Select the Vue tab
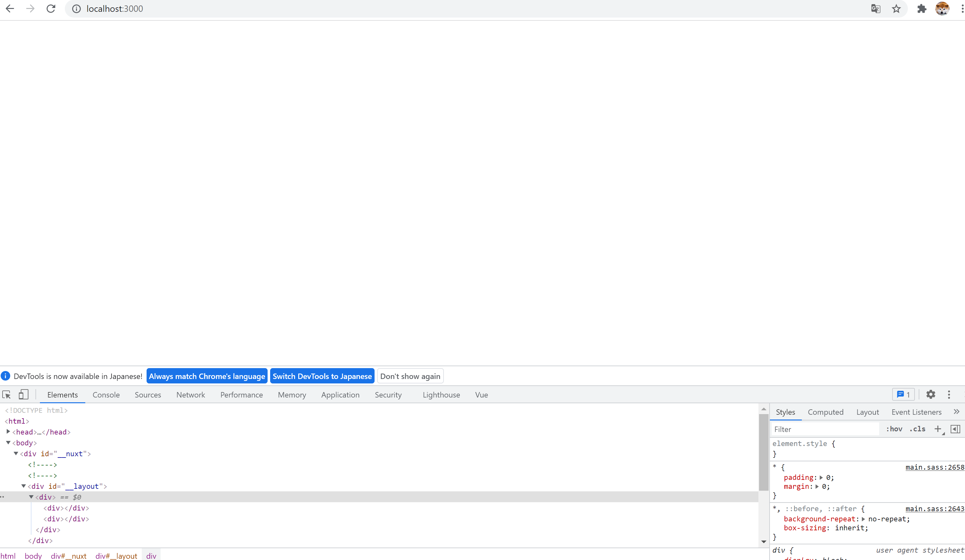965x560 pixels. (481, 395)
